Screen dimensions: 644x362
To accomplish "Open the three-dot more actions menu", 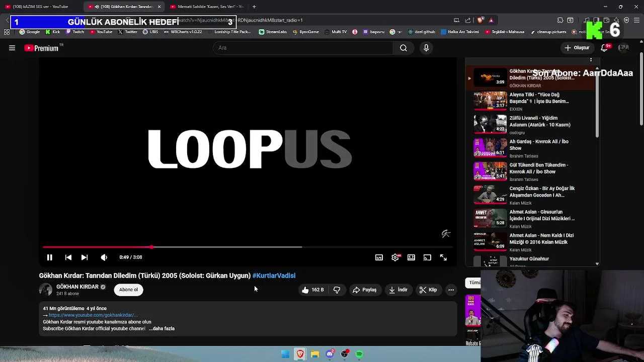I will [x=451, y=290].
